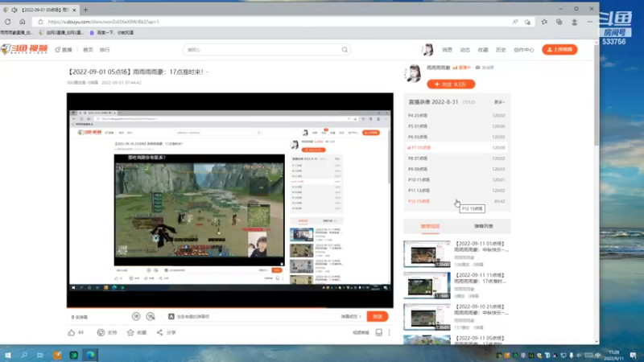Open 历史 history
644x362 pixels.
(501, 50)
